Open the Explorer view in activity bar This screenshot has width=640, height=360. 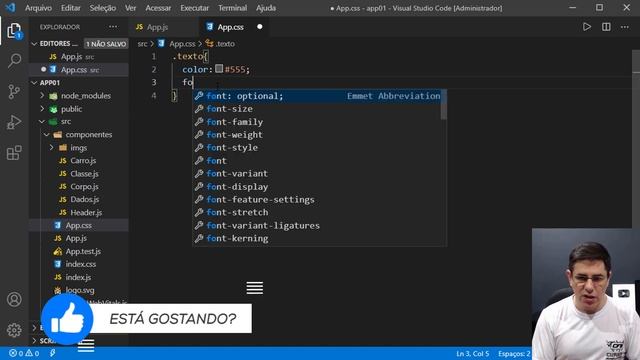tap(14, 31)
